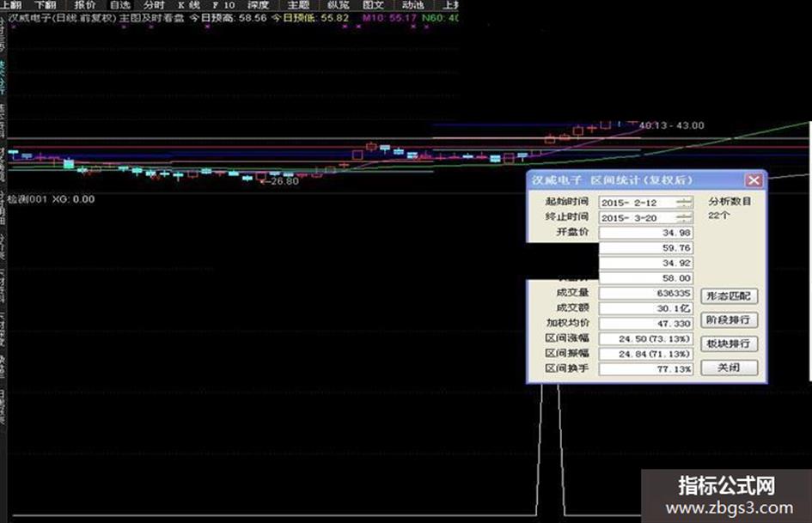Click the 今日预高: 58.56 indicator text

pos(228,18)
